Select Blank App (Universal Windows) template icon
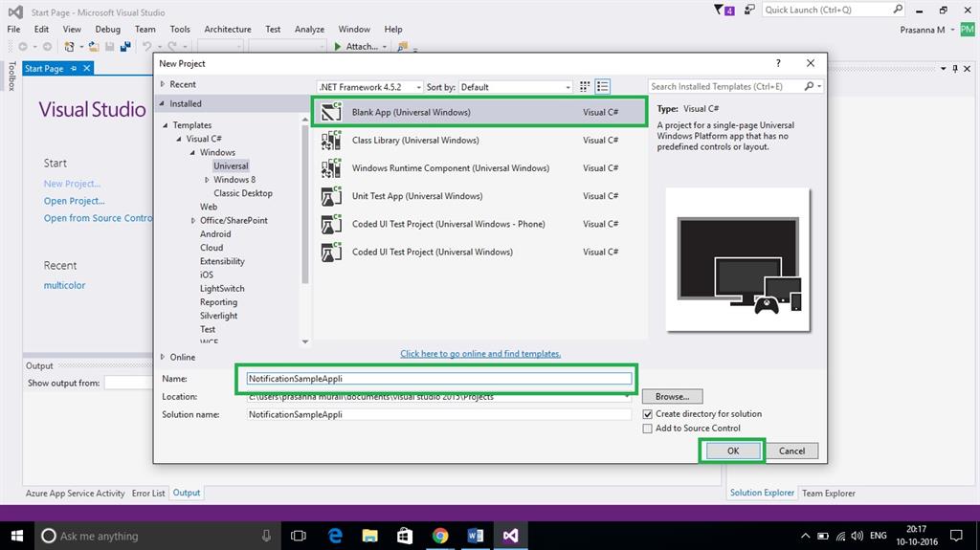Image resolution: width=980 pixels, height=550 pixels. (x=331, y=112)
